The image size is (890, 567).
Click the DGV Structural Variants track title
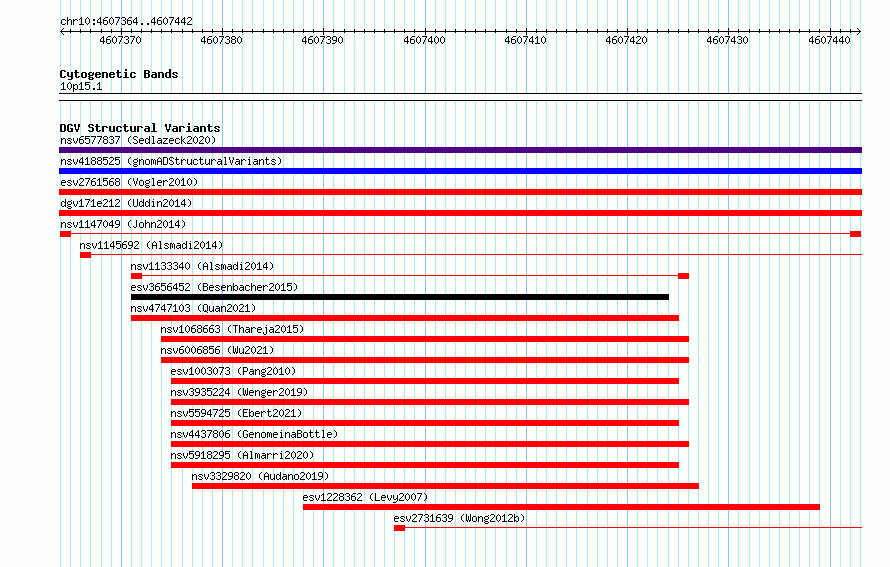point(140,128)
